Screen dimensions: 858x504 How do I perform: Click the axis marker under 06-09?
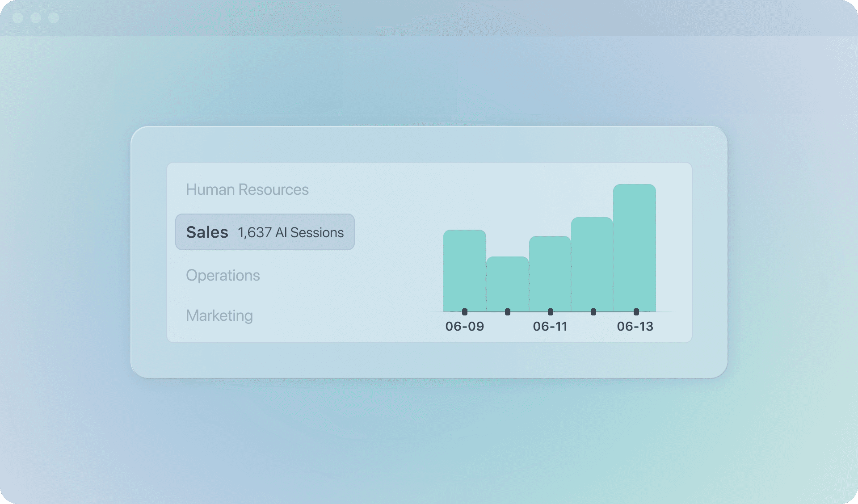[x=464, y=312]
